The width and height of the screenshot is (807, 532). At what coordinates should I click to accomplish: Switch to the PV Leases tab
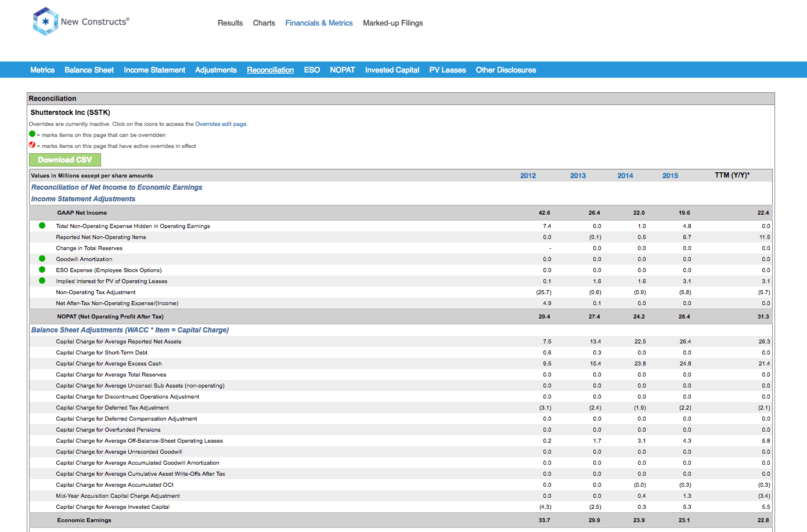pos(448,70)
